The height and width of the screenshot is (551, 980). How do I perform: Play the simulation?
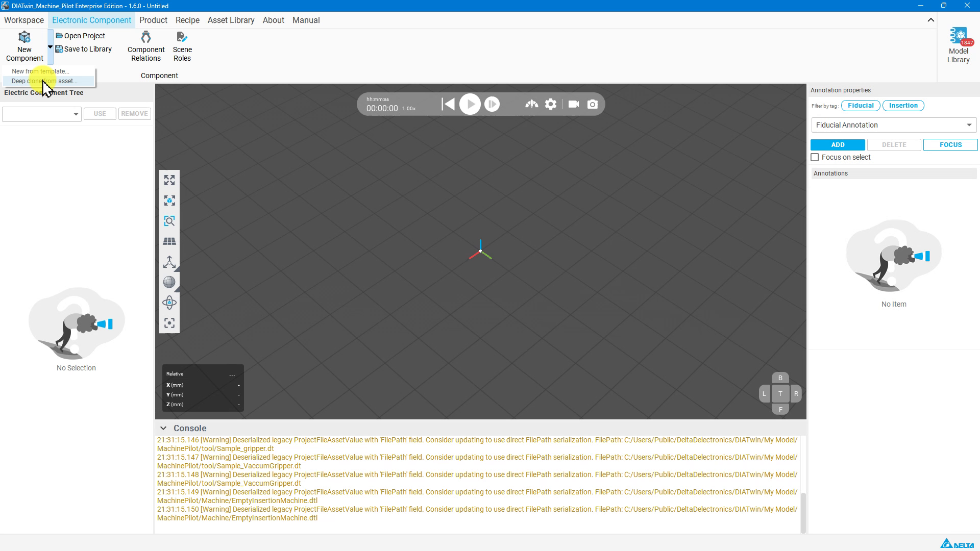[470, 104]
